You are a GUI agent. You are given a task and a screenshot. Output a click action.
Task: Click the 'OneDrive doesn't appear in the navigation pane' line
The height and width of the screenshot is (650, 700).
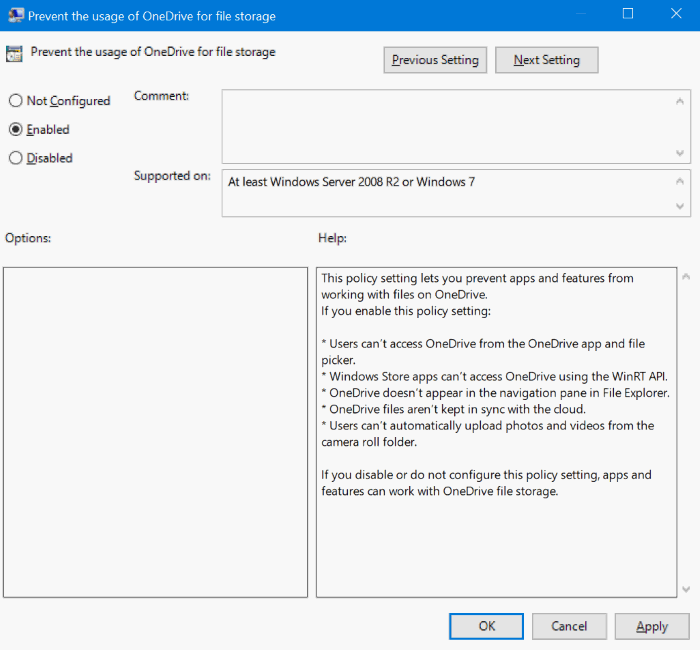(x=495, y=393)
